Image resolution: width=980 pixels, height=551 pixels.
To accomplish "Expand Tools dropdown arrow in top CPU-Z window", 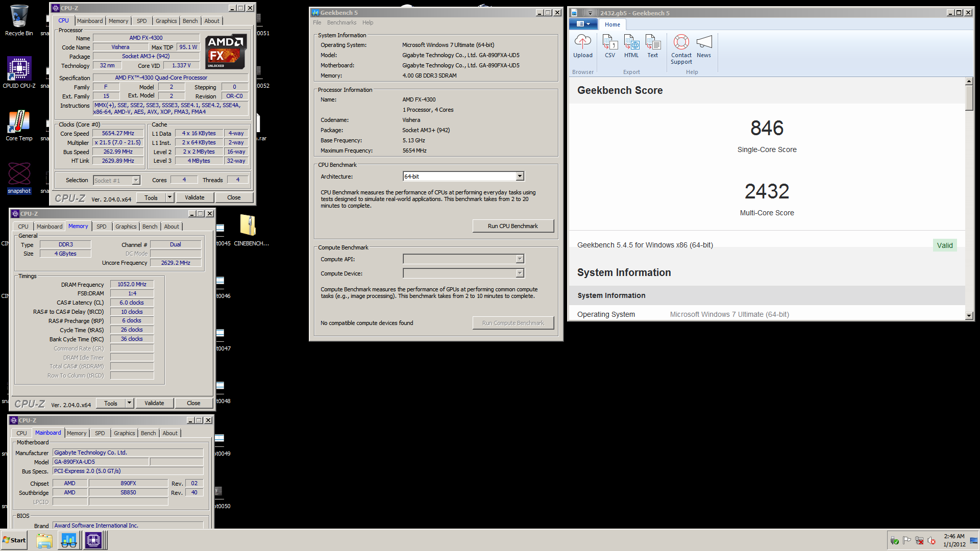I will coord(169,197).
